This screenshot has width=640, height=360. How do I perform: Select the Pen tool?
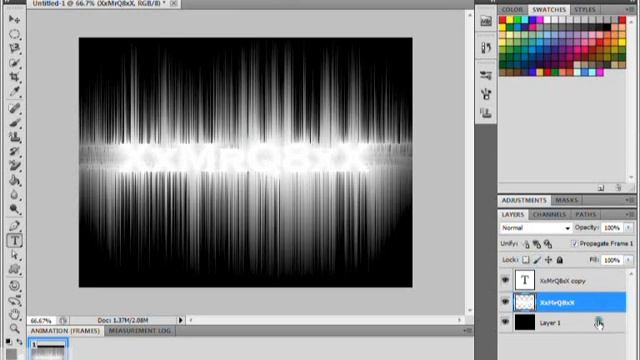click(14, 226)
